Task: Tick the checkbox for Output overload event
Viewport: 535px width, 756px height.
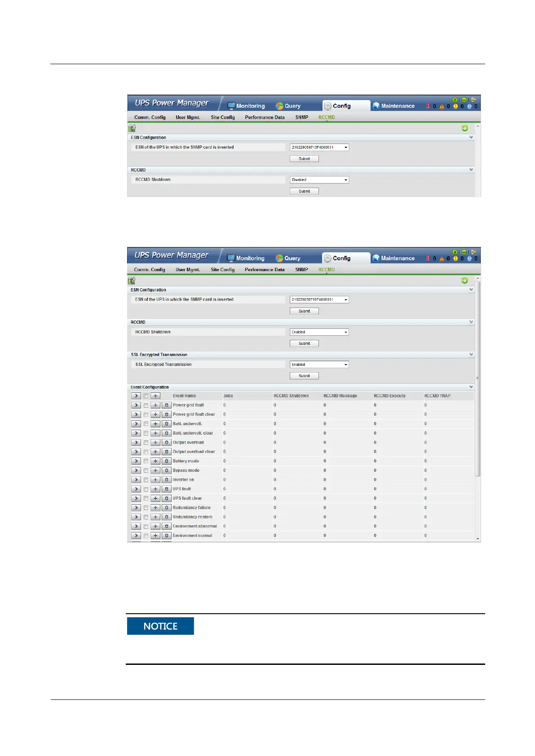Action: point(146,443)
